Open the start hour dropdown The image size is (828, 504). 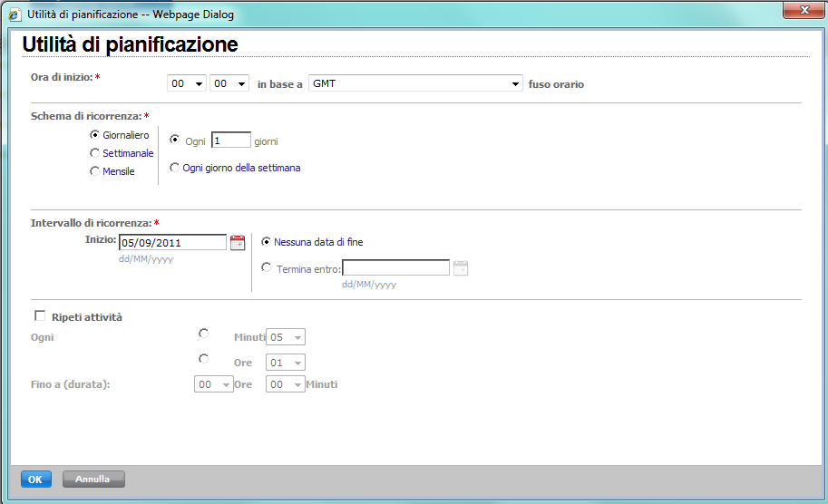tap(187, 83)
